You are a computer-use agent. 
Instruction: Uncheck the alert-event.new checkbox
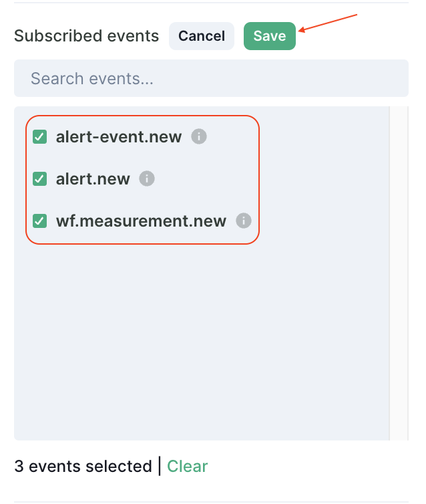click(40, 137)
